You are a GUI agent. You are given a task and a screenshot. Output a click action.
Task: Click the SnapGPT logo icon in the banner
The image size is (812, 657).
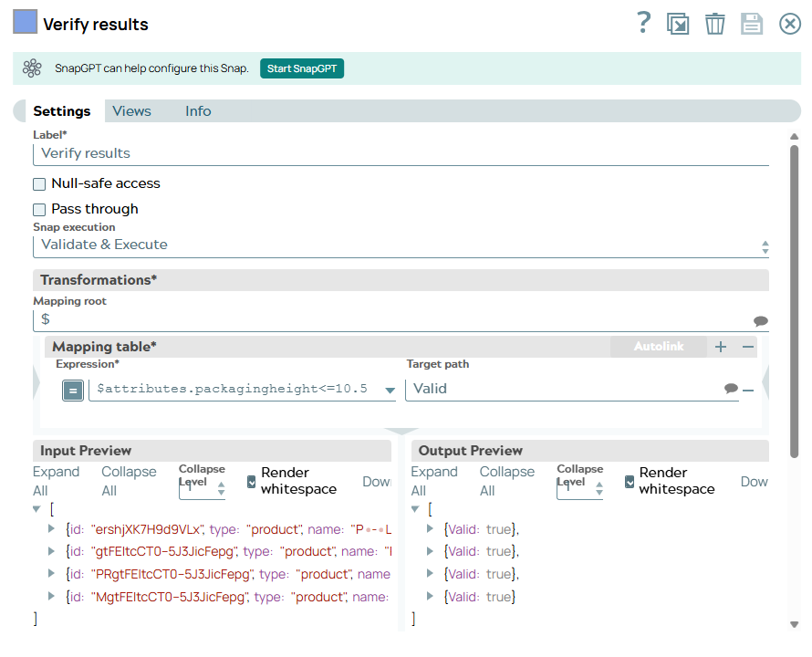pyautogui.click(x=32, y=68)
